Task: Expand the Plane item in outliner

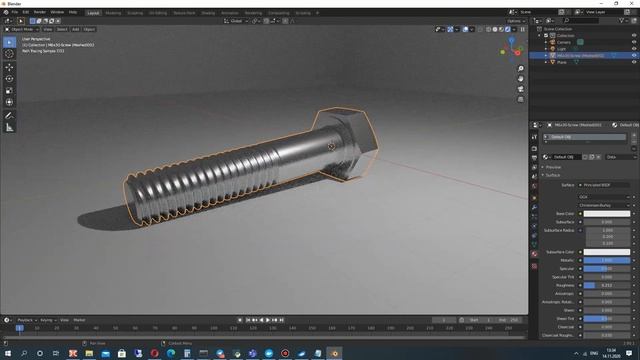Action: coord(546,62)
